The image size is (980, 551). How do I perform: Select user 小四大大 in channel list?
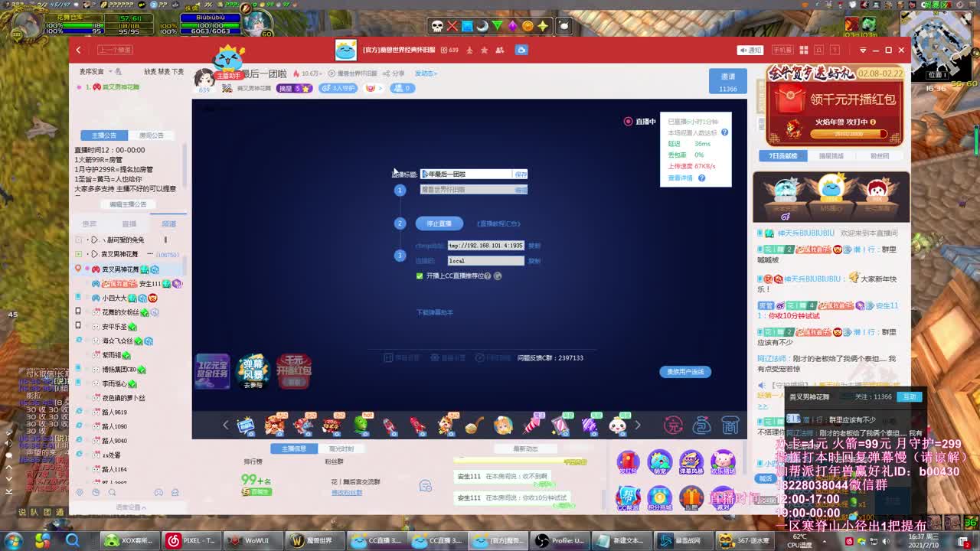click(115, 298)
